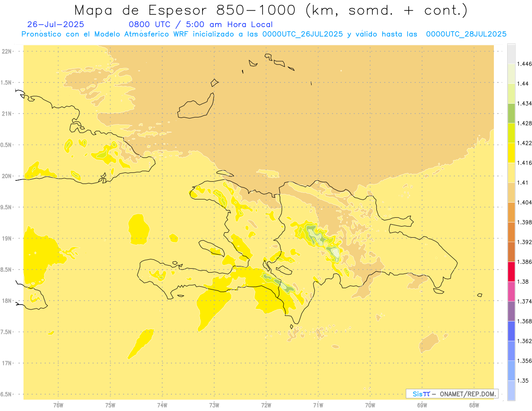
Task: Click the colorbar value 1.392
Action: pos(524,242)
